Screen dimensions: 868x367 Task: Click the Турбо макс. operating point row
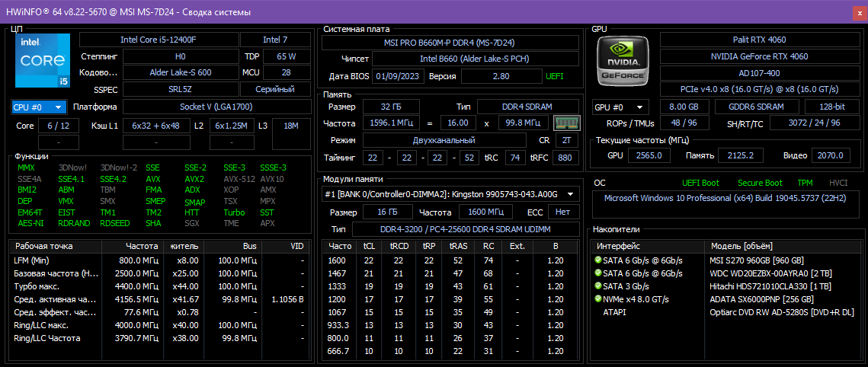click(159, 286)
